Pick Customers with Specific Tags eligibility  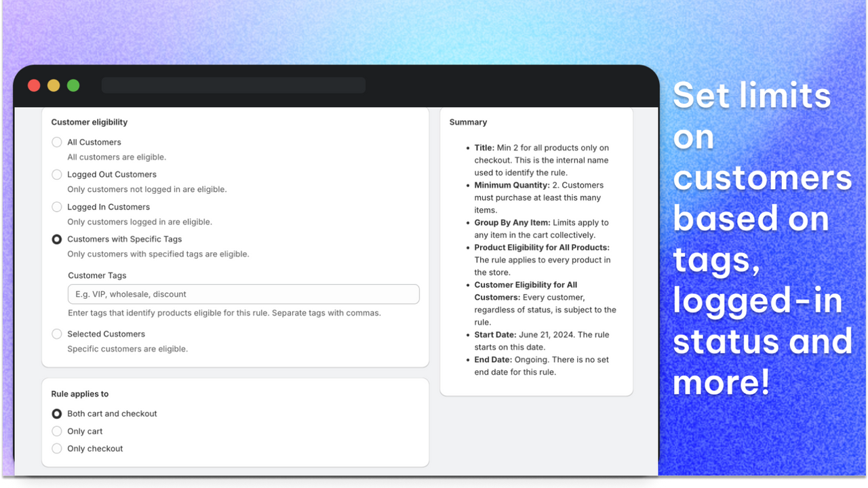(x=56, y=239)
